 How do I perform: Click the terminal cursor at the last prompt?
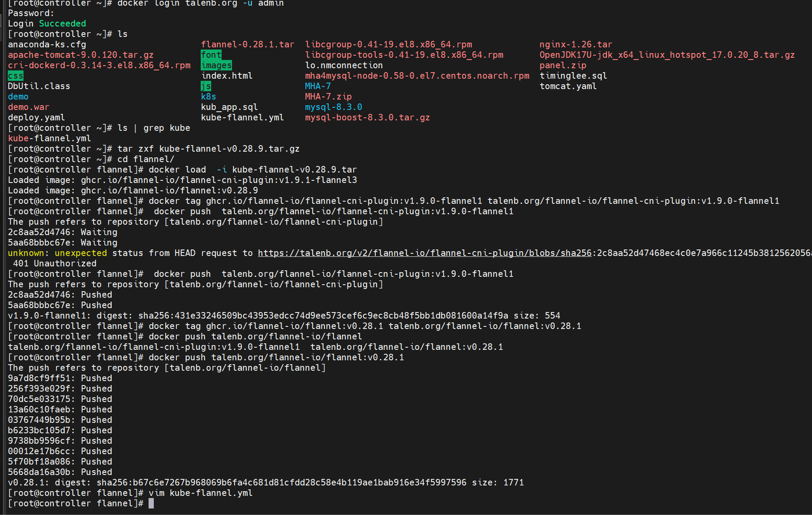point(151,503)
